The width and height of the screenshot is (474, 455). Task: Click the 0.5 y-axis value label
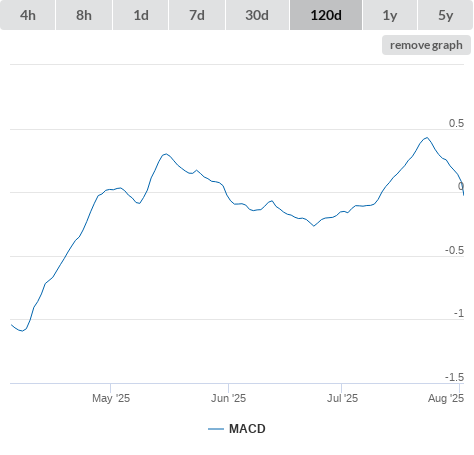[x=456, y=123]
